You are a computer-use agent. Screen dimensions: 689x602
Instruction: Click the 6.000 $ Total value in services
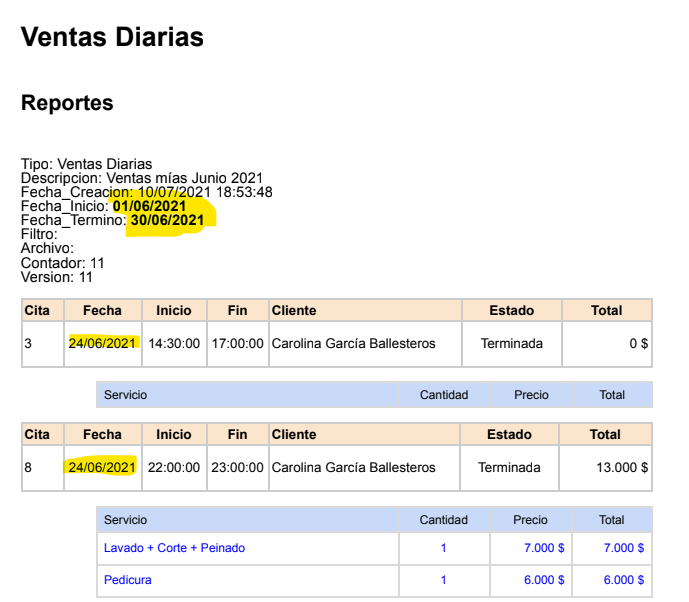624,580
